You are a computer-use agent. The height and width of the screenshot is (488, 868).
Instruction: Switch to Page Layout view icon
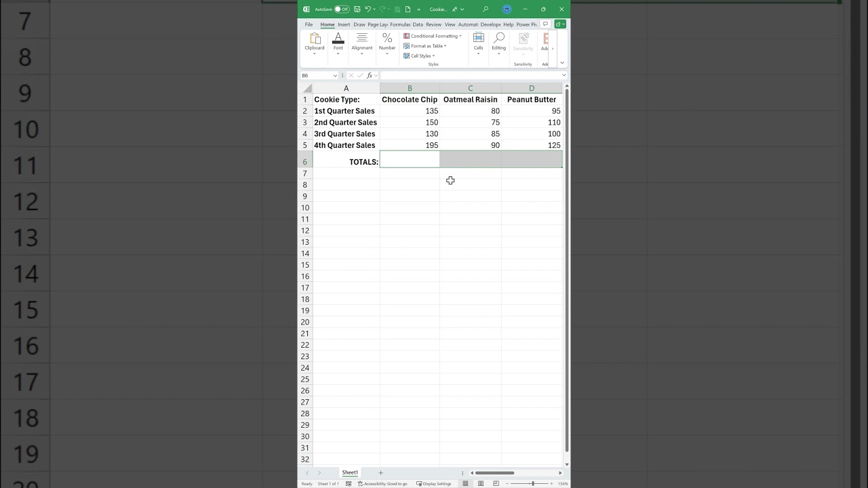point(481,483)
